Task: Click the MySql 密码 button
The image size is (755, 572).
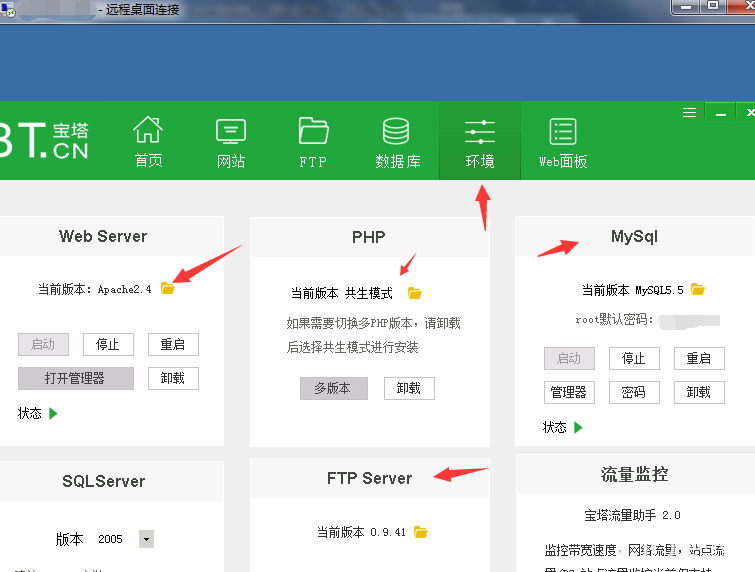Action: tap(634, 392)
